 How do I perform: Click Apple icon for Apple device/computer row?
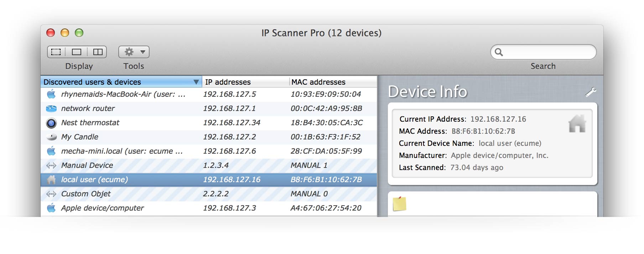[x=52, y=208]
